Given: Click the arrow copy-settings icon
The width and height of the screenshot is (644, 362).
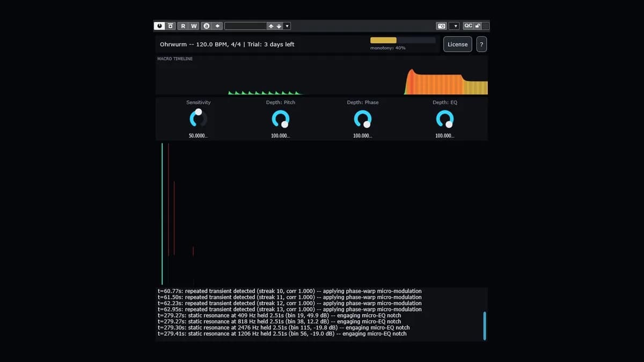Looking at the screenshot, I should coord(217,26).
